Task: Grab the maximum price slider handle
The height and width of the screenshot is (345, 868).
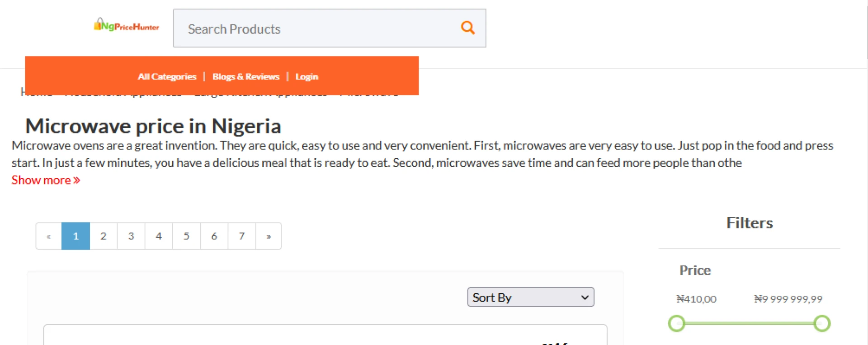Action: [822, 323]
